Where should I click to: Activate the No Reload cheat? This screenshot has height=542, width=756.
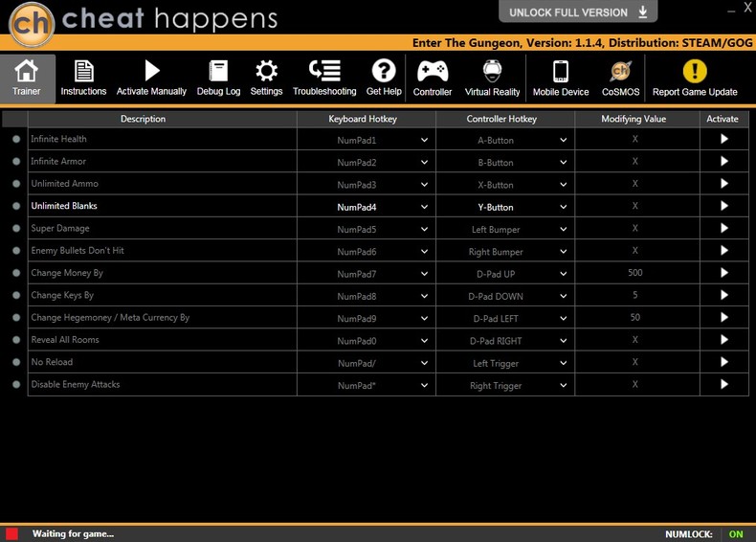pos(724,362)
